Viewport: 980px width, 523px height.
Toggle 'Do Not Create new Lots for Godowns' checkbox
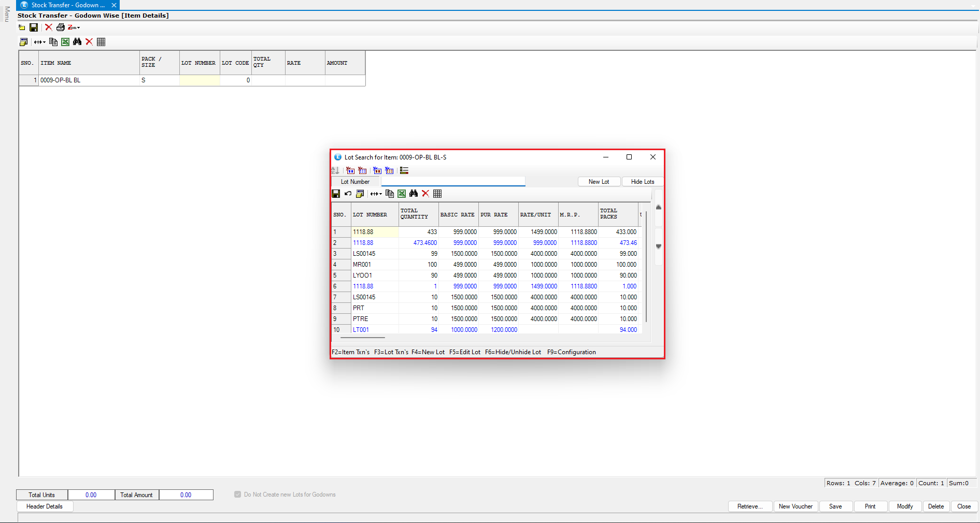point(238,495)
